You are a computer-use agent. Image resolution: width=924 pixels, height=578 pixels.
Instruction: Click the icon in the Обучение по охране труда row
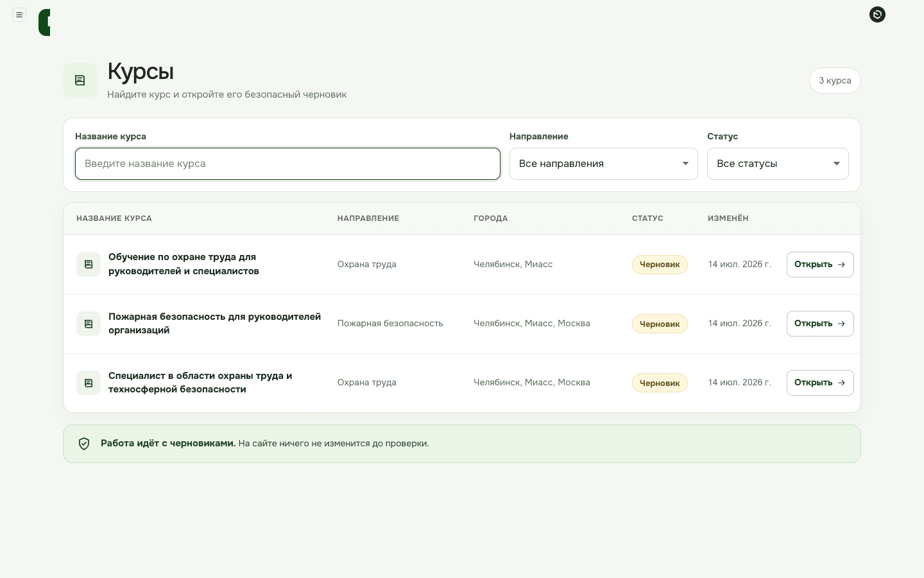click(x=89, y=265)
